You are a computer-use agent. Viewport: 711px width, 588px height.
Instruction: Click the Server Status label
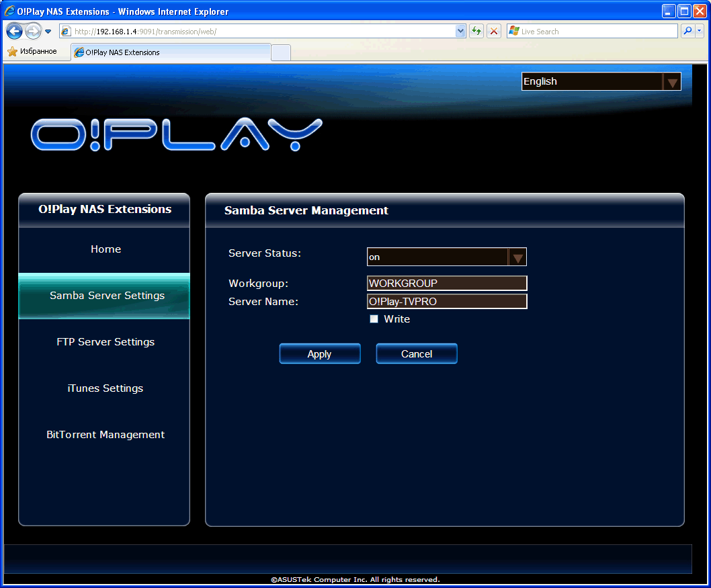click(264, 253)
